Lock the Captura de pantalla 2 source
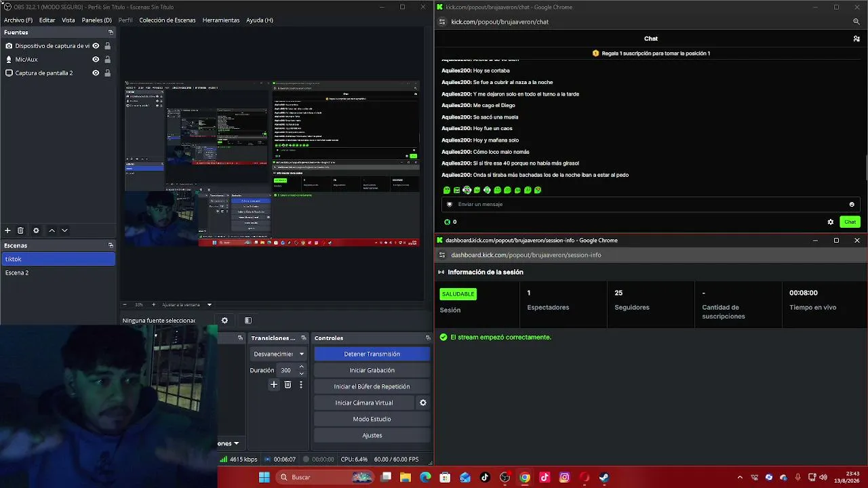 107,73
